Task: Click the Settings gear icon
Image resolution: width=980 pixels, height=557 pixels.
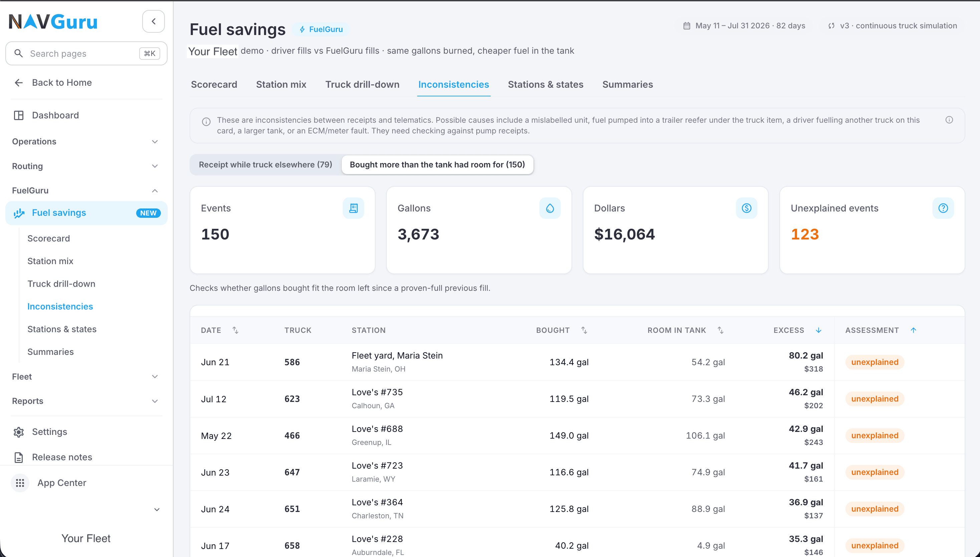Action: coord(18,432)
